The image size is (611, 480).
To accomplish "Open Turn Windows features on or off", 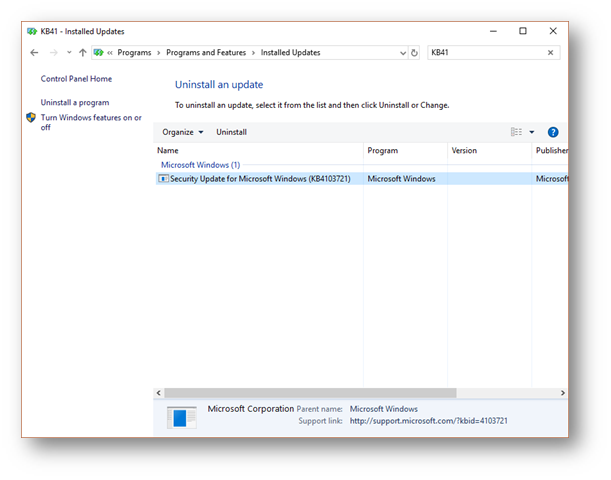I will coord(91,122).
